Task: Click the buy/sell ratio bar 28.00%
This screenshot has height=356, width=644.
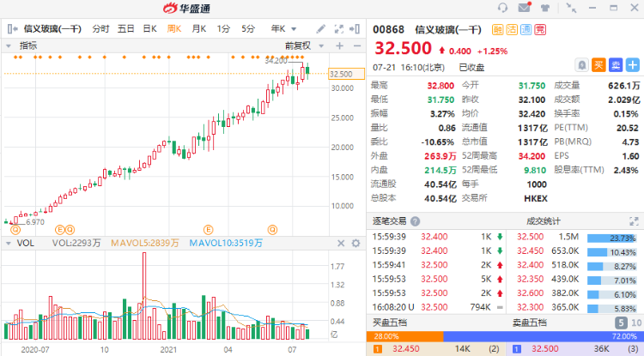Action: click(405, 336)
